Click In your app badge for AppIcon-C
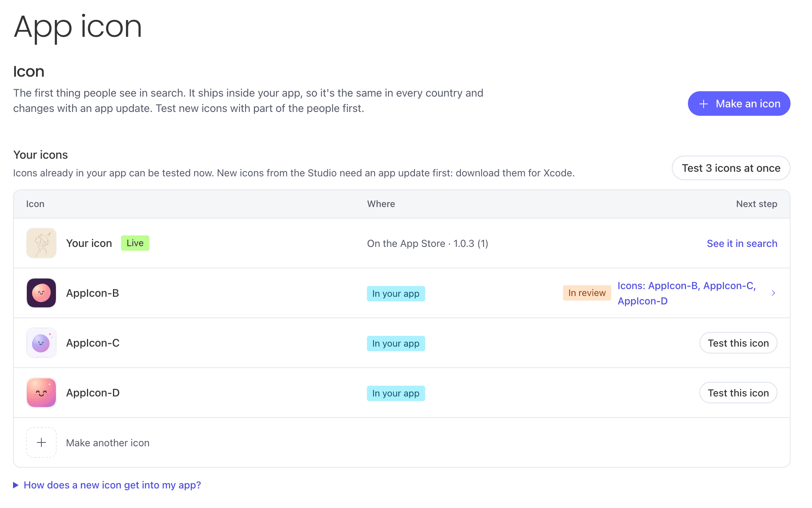812x508 pixels. [396, 344]
